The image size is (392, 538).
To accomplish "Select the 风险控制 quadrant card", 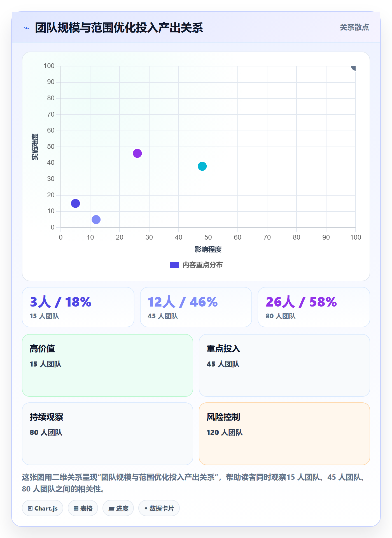I will pos(284,434).
